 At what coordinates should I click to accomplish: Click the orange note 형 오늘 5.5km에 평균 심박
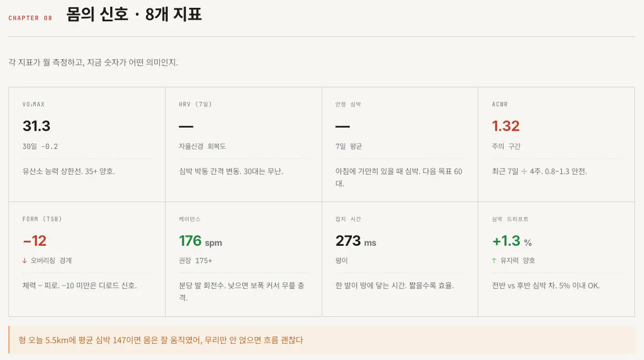tap(161, 340)
